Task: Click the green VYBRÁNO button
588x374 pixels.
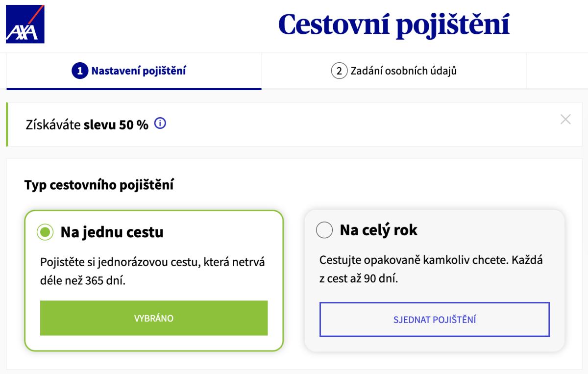Action: pos(154,318)
